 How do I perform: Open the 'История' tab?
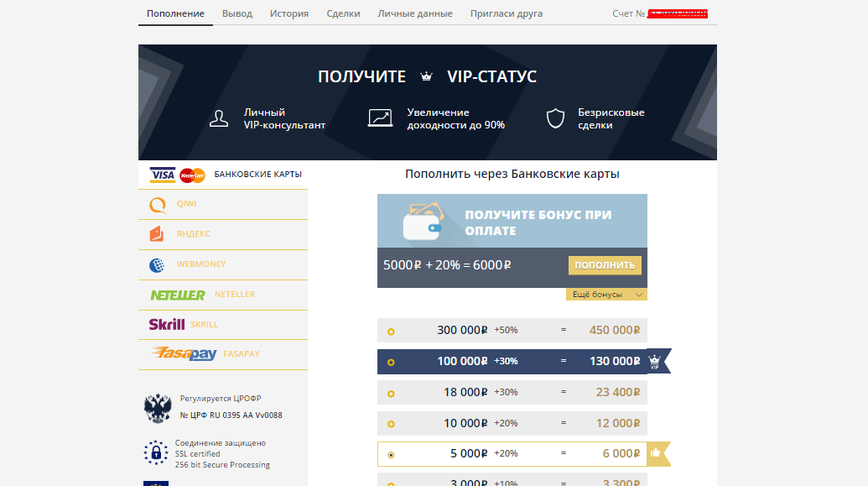(x=289, y=13)
